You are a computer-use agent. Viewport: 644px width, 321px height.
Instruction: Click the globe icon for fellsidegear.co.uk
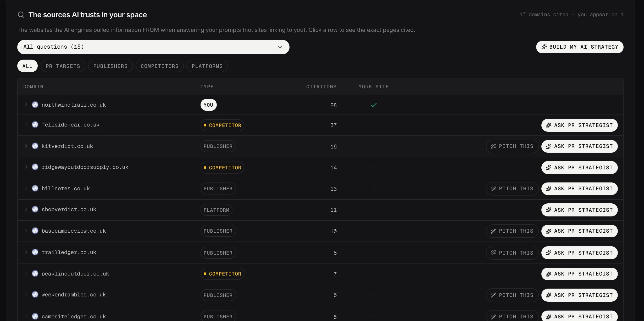click(x=35, y=125)
